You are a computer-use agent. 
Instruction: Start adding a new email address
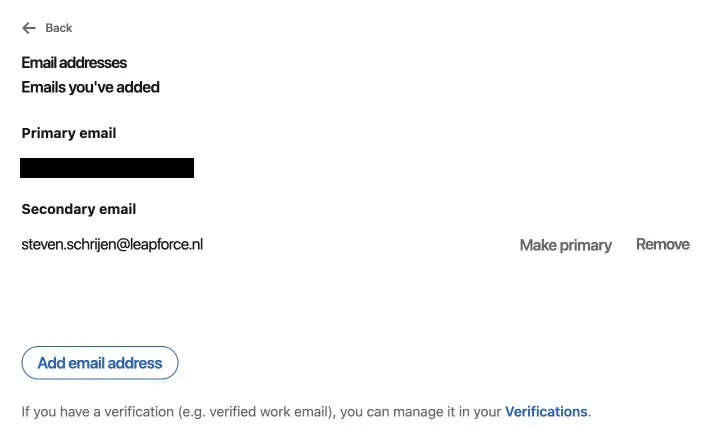[x=99, y=363]
